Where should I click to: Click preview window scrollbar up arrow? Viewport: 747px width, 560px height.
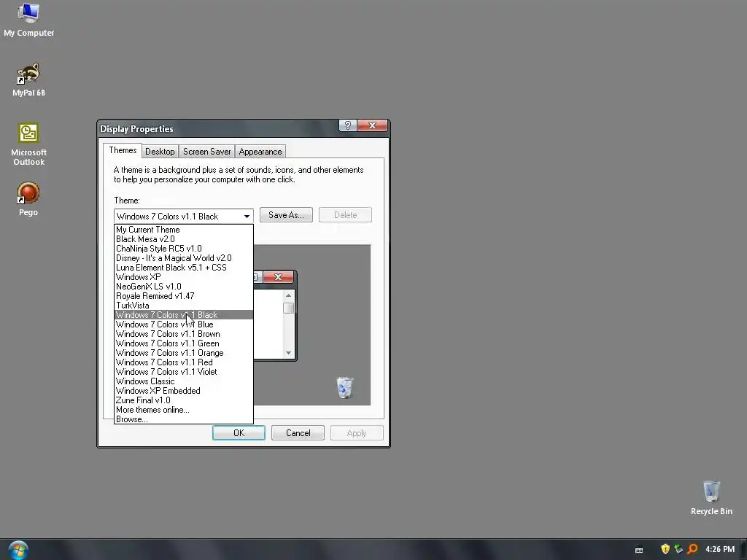tap(288, 296)
